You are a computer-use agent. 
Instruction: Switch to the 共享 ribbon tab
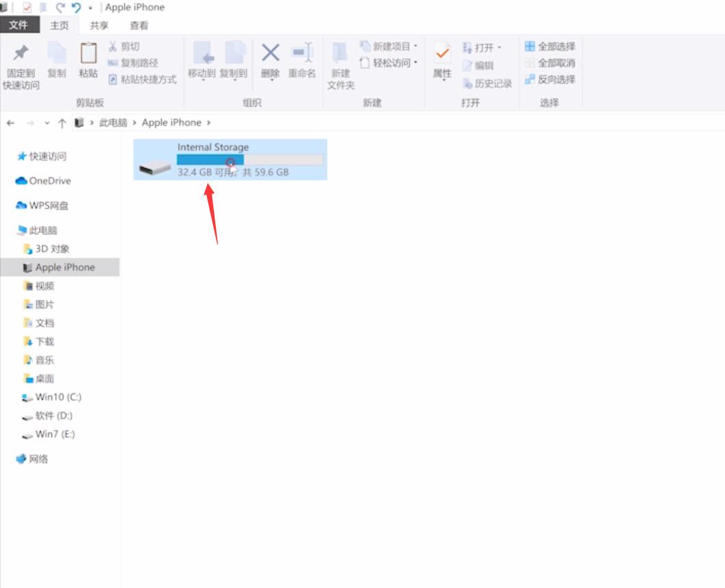(99, 25)
